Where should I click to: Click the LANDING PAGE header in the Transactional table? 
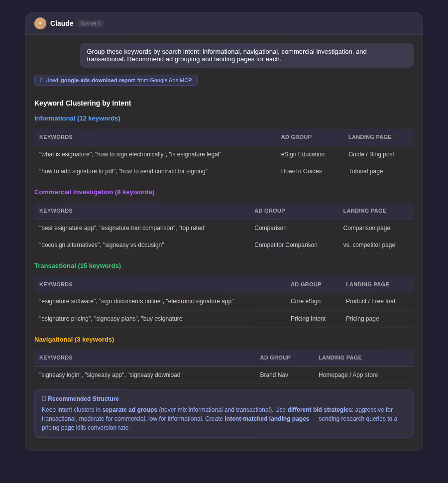click(x=367, y=284)
